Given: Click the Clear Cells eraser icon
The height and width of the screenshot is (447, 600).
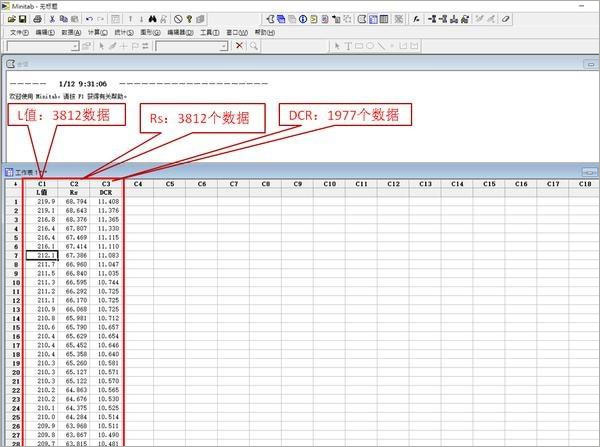Looking at the screenshot, I should [505, 19].
